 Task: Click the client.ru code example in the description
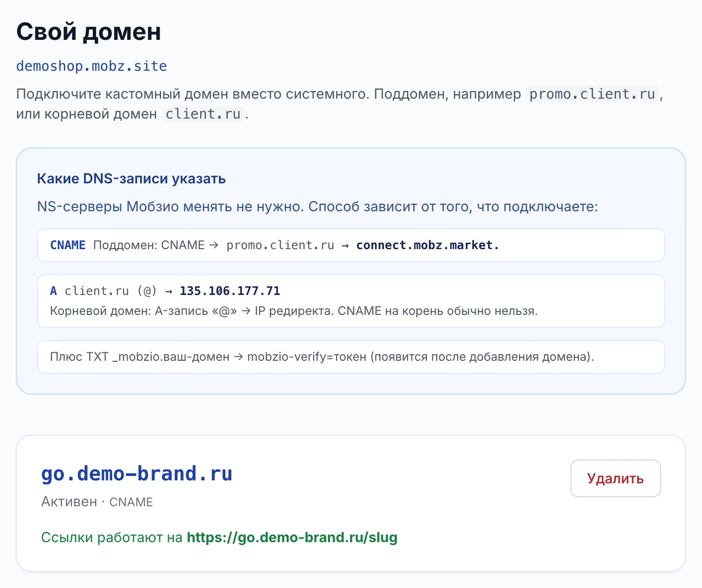coord(203,114)
